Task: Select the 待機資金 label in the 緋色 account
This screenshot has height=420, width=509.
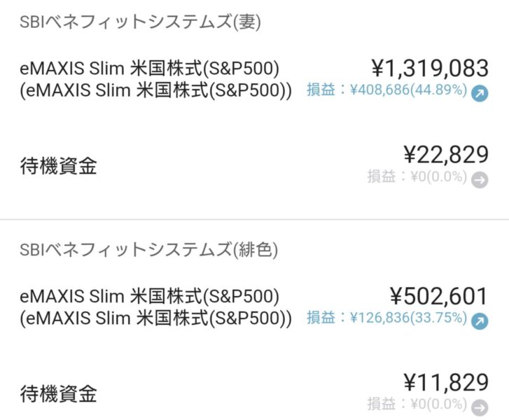Action: (x=57, y=393)
